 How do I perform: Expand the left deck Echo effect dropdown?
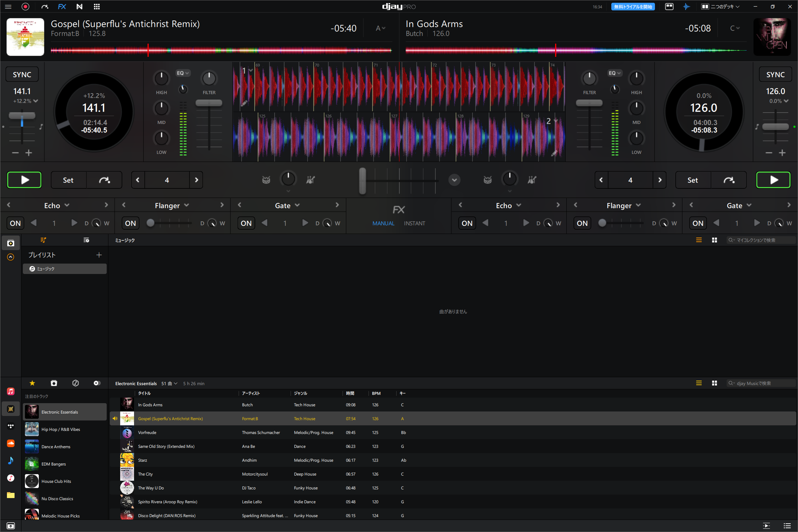(x=67, y=205)
